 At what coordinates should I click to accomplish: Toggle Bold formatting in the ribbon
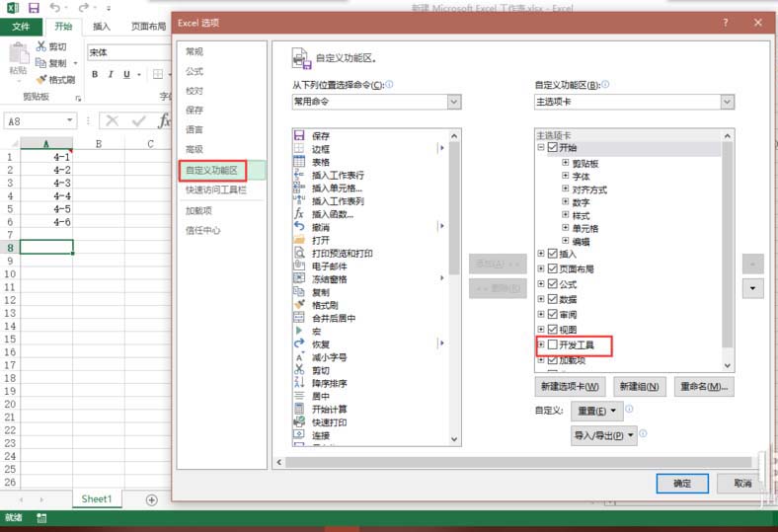95,74
